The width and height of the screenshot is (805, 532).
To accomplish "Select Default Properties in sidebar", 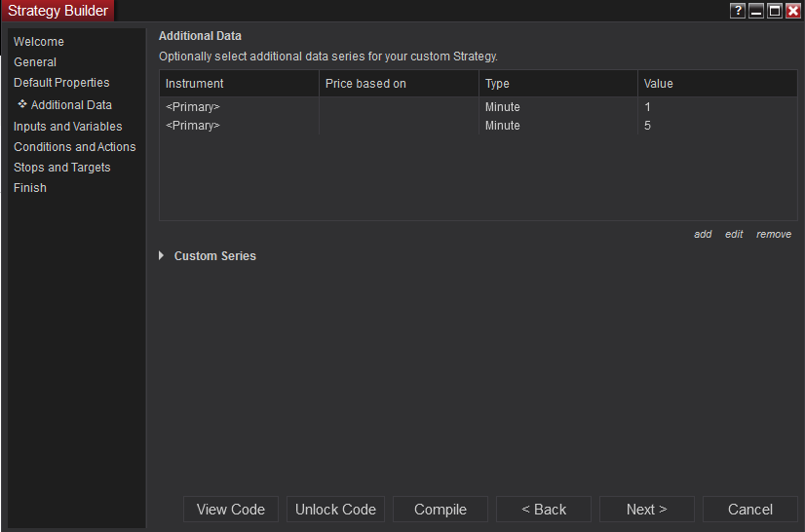I will 61,83.
